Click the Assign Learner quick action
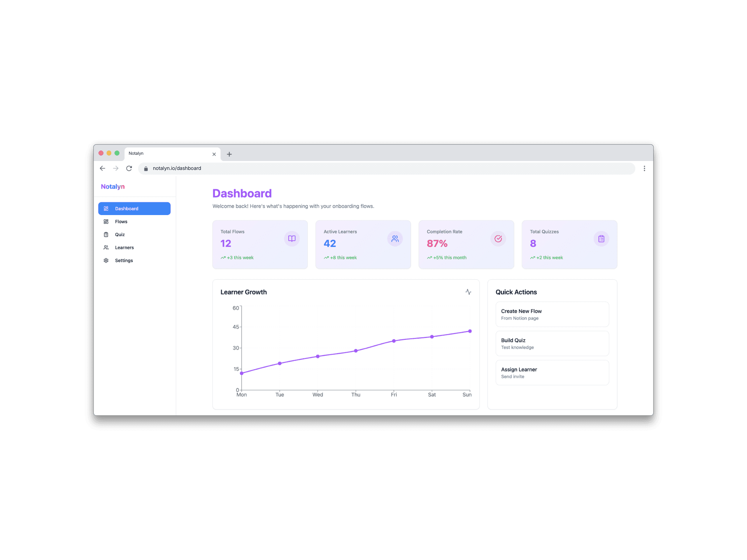Screen dimensions: 747x560 click(x=552, y=373)
